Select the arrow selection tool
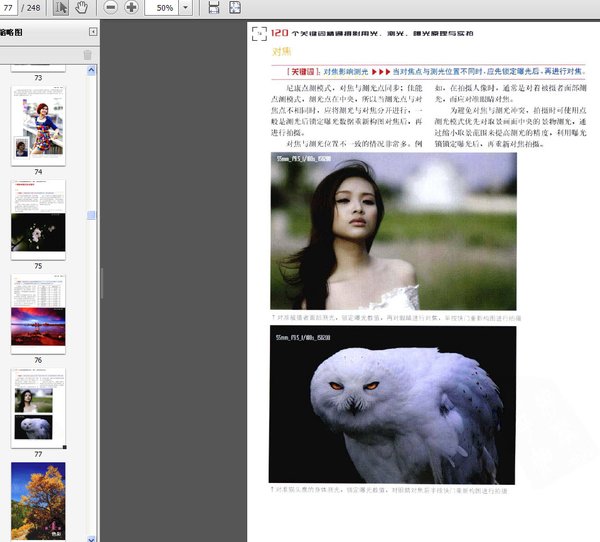This screenshot has height=542, width=600. (x=60, y=8)
